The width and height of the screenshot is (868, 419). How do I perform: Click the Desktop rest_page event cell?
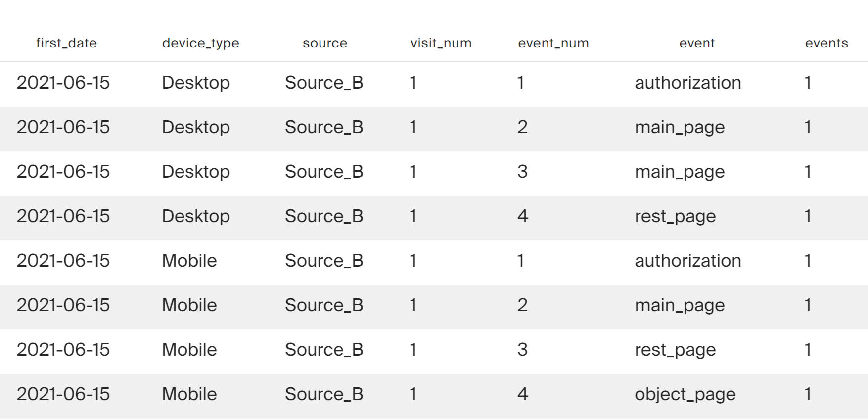[x=675, y=216]
